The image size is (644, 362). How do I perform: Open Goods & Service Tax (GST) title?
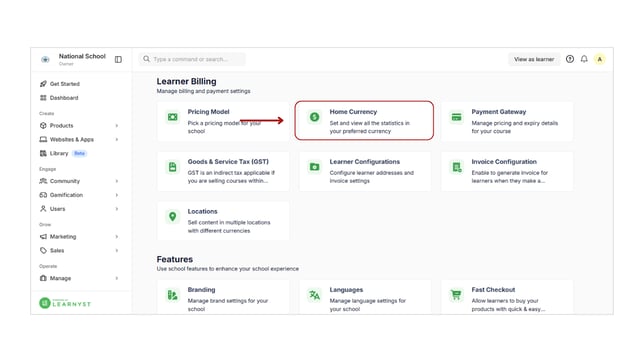tap(228, 161)
